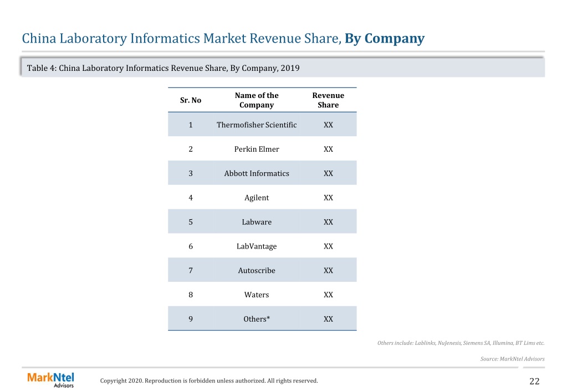This screenshot has height=392, width=567.
Task: Click the XX revenue share for Labware
Action: coord(328,222)
